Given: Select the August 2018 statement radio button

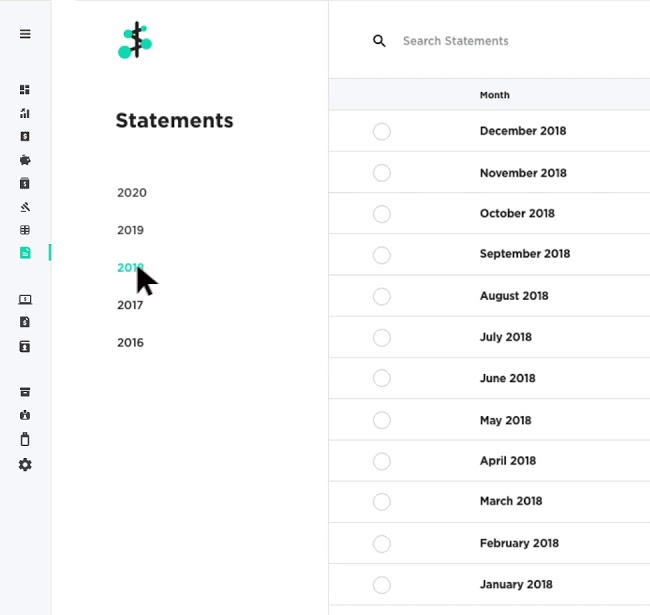Looking at the screenshot, I should pos(381,296).
